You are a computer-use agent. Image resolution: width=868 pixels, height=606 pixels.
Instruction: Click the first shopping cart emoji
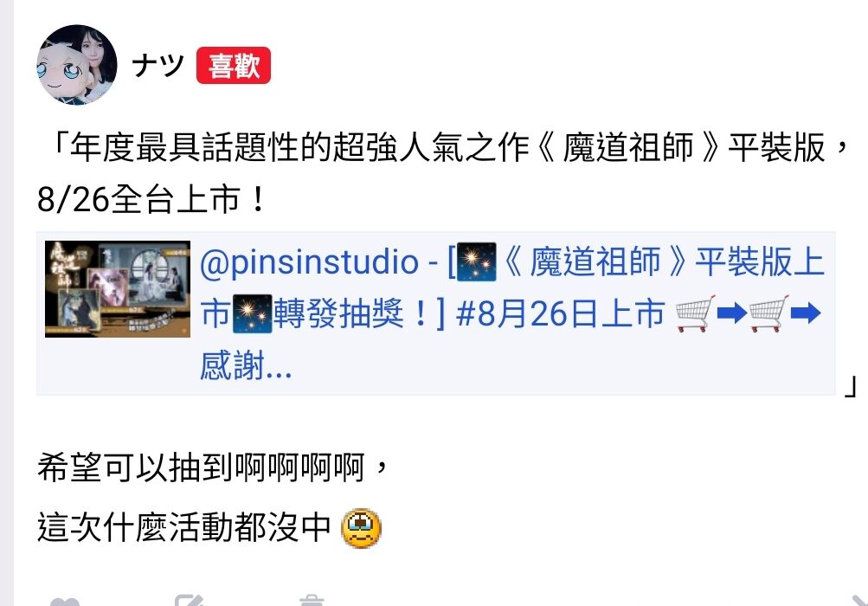696,313
